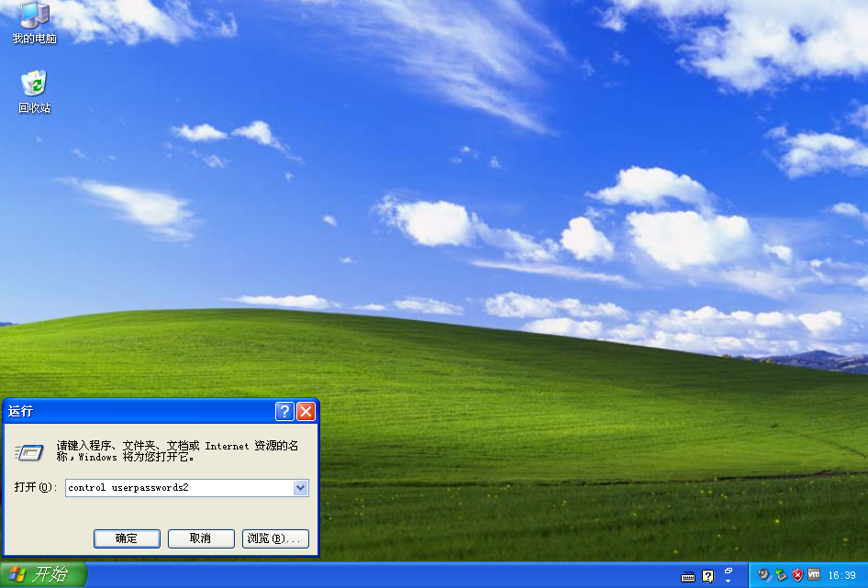868x588 pixels.
Task: Open 我的电脑 from the desktop
Action: pyautogui.click(x=35, y=18)
